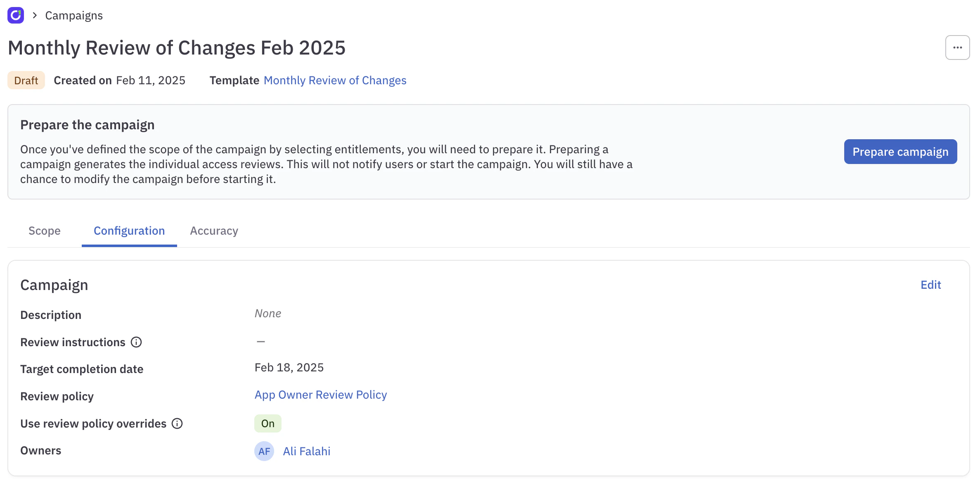Switch to the Scope tab
Viewport: 980px width, 485px height.
pyautogui.click(x=45, y=231)
